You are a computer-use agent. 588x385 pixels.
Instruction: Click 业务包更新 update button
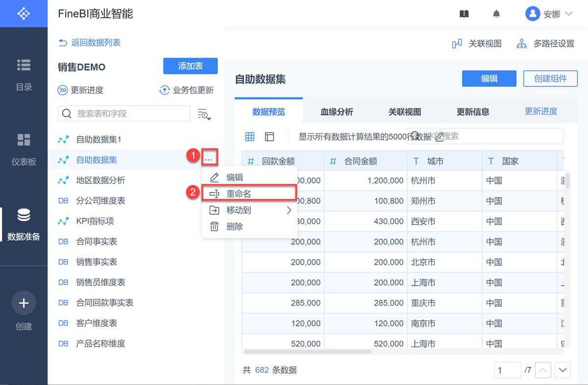(x=187, y=90)
